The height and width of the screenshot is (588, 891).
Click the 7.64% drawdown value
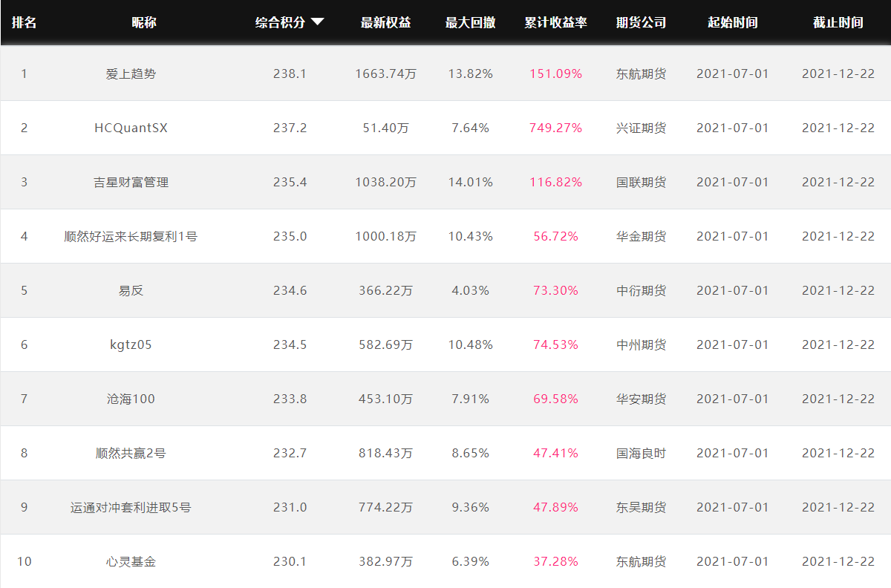pyautogui.click(x=470, y=128)
